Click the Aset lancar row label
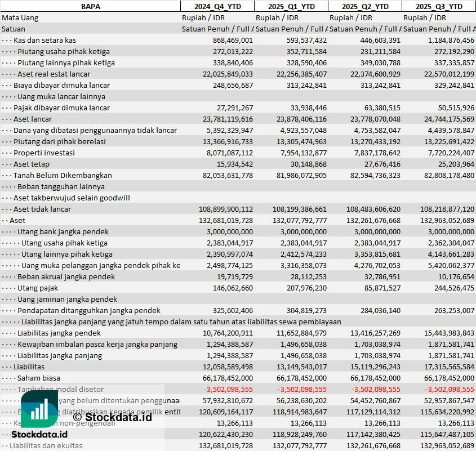This screenshot has height=451, width=476. (33, 119)
